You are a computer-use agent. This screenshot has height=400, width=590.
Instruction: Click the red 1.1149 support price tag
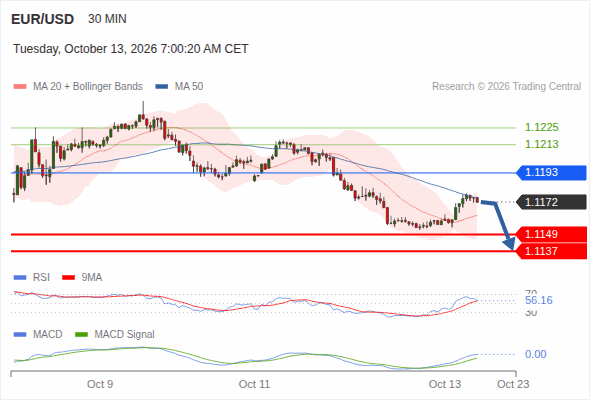(551, 234)
